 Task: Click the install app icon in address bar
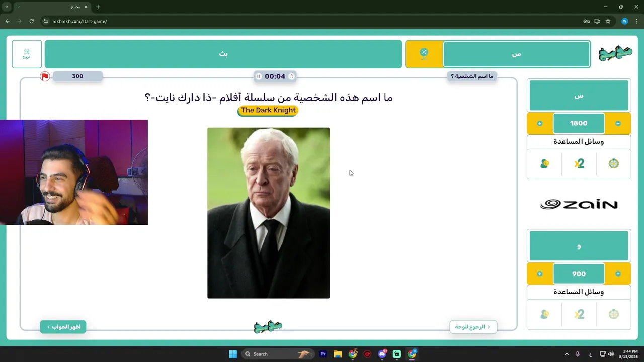[x=597, y=21]
